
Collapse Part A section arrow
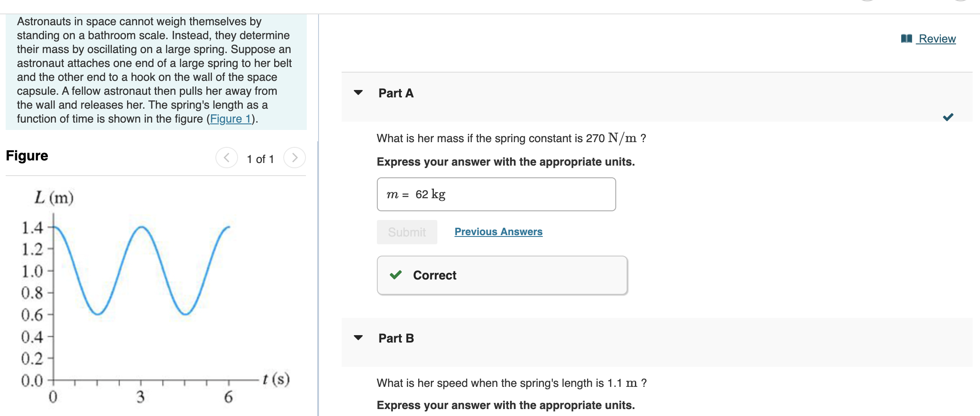[x=358, y=93]
